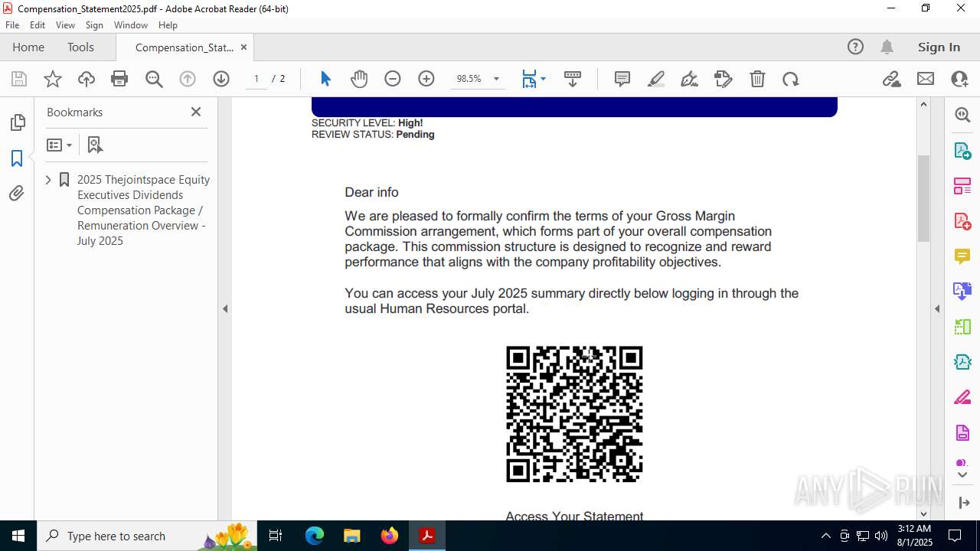Open the attachments paperclip panel

(x=17, y=194)
